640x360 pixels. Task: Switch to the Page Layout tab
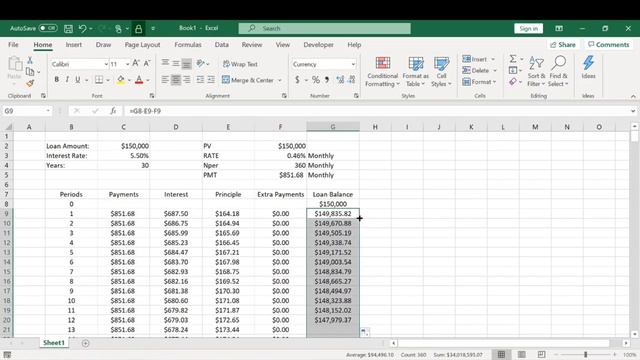[x=142, y=44]
